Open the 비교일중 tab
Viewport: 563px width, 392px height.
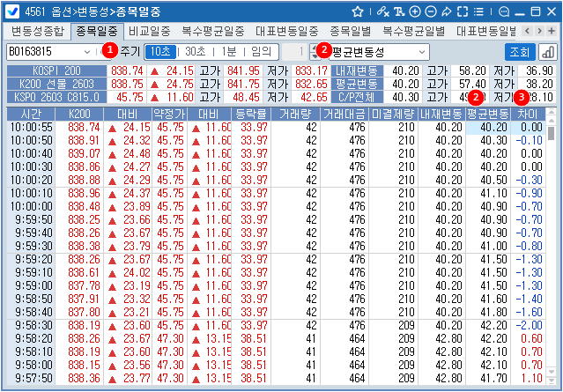coord(150,30)
